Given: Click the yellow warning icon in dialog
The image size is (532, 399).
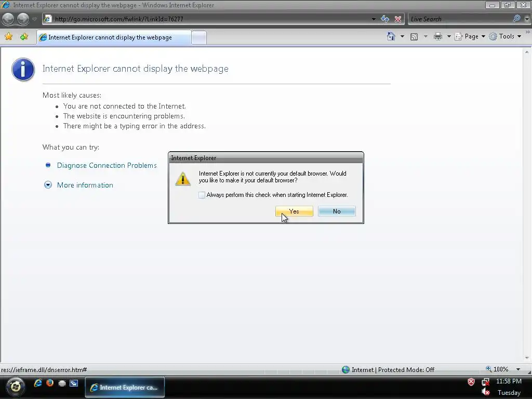Looking at the screenshot, I should tap(183, 179).
